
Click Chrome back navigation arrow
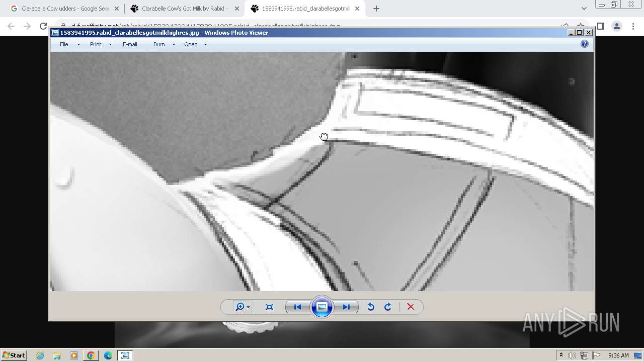tap(11, 26)
